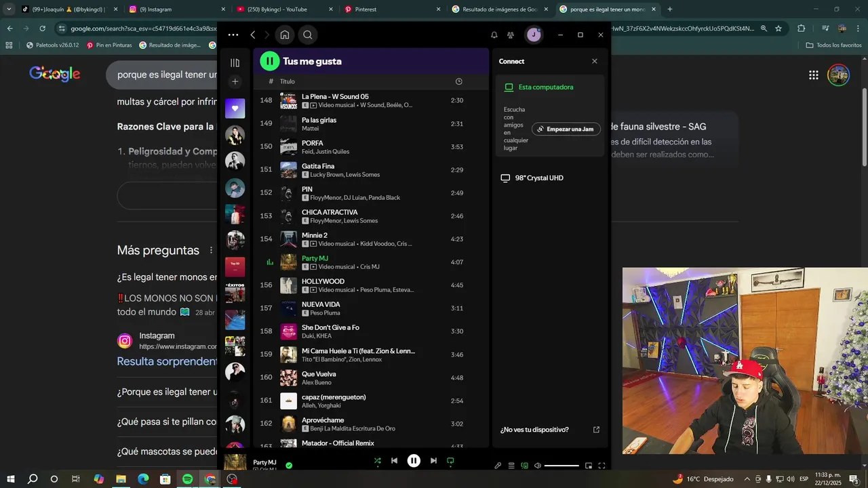Skip to previous track
This screenshot has height=488, width=868.
click(x=394, y=461)
